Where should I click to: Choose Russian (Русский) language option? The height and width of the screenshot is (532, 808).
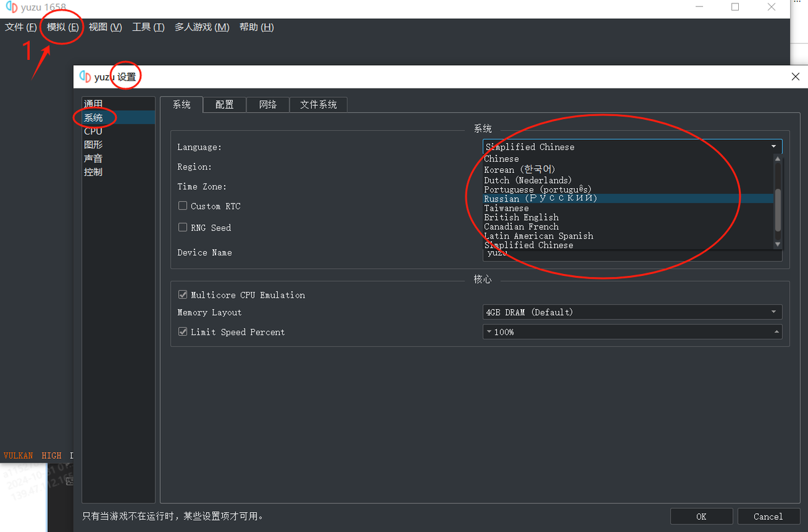(628, 199)
